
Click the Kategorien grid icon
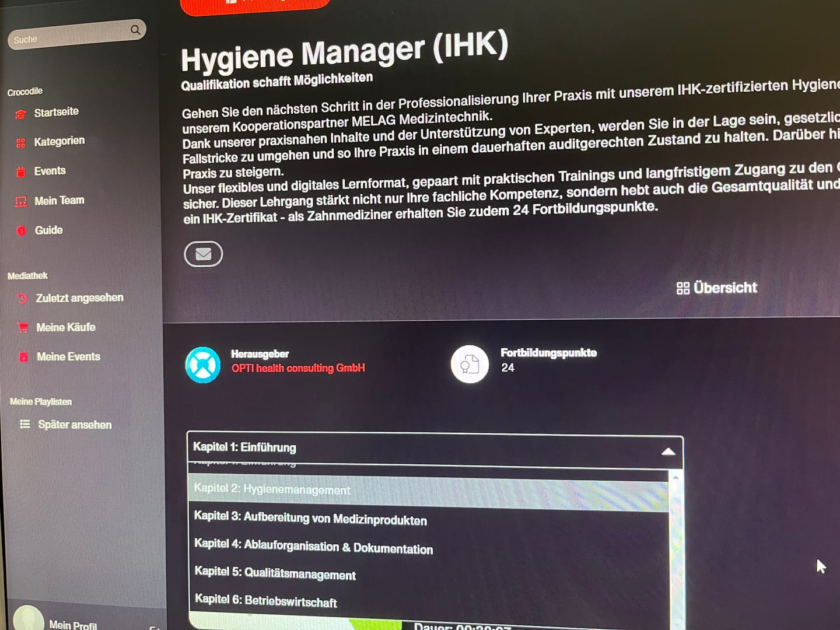click(x=21, y=143)
